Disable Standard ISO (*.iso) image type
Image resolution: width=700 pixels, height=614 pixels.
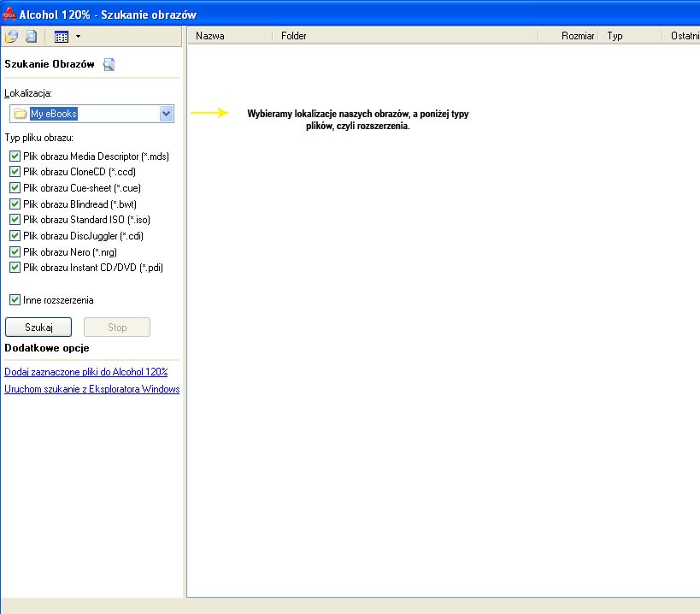pos(15,220)
